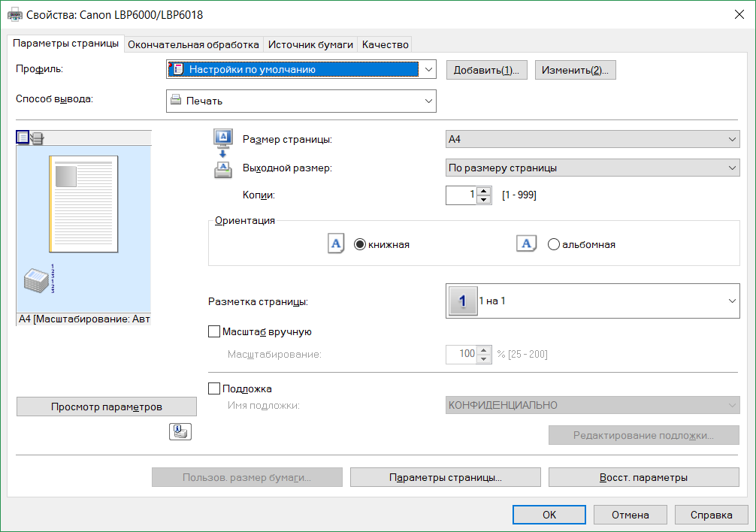Click the Добавить(1)... button
Screen dimensions: 756x532
pos(486,70)
